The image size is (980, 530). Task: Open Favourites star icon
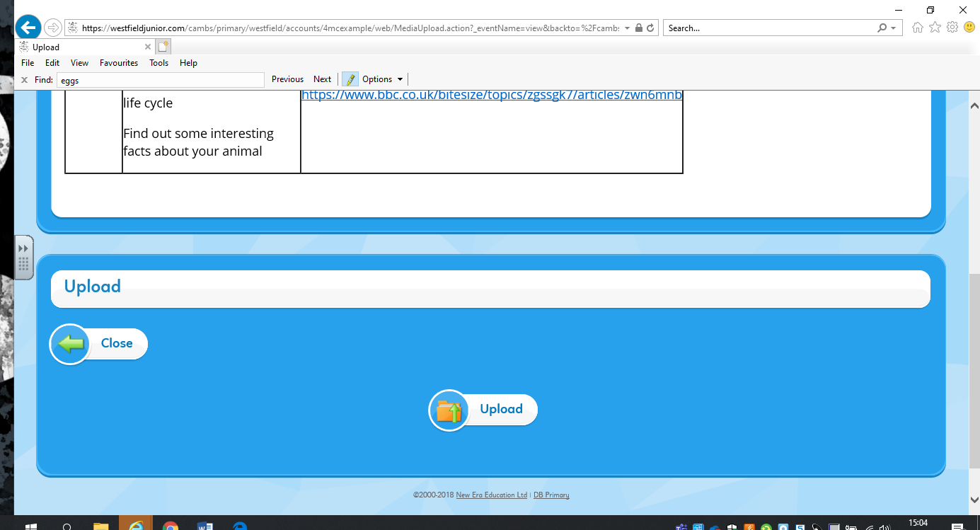tap(935, 28)
